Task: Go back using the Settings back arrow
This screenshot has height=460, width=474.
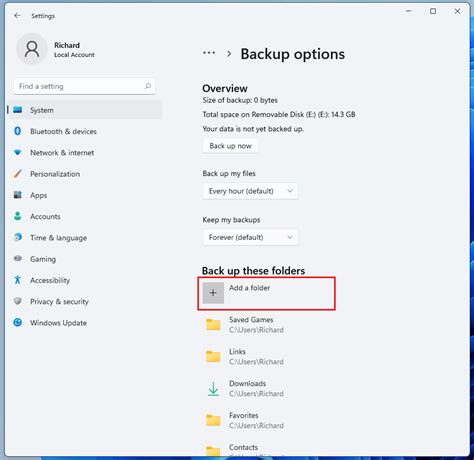Action: pos(17,16)
